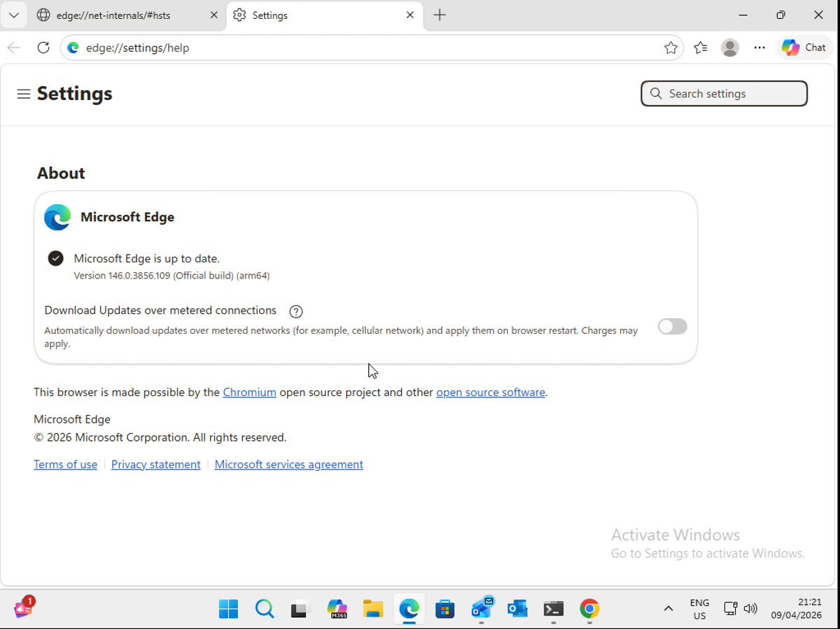Open Terminal from taskbar
Screen dimensions: 840x629
(554, 609)
